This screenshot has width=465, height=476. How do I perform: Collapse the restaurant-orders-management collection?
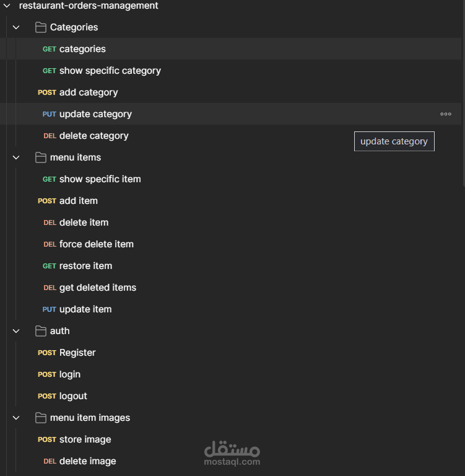(x=7, y=6)
